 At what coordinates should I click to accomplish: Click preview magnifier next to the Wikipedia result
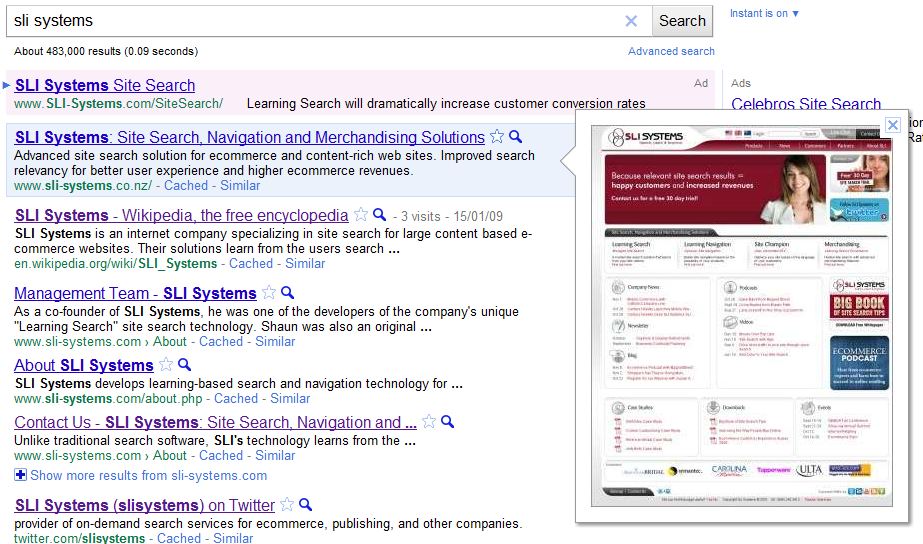point(380,215)
